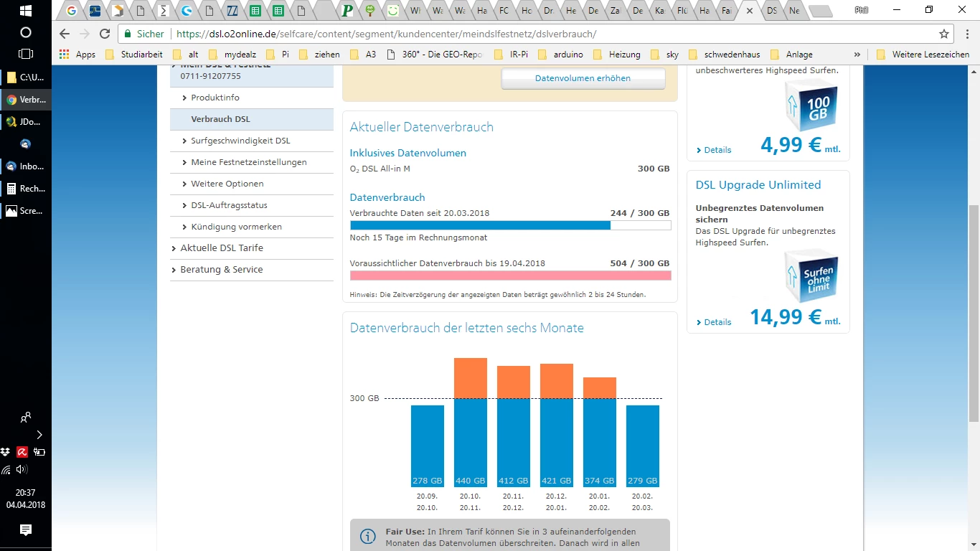The image size is (980, 551).
Task: Select Surfgeschwindigkeit DSL in the sidebar
Action: (240, 141)
